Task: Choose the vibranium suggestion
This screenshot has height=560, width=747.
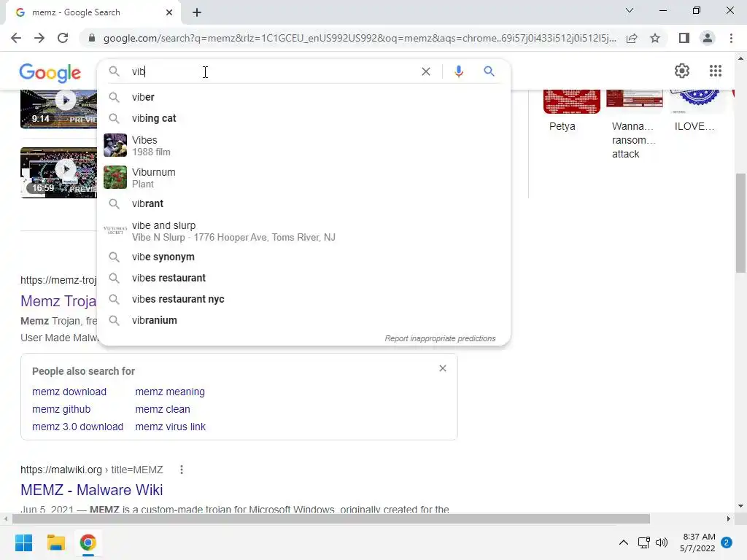Action: [x=304, y=321]
